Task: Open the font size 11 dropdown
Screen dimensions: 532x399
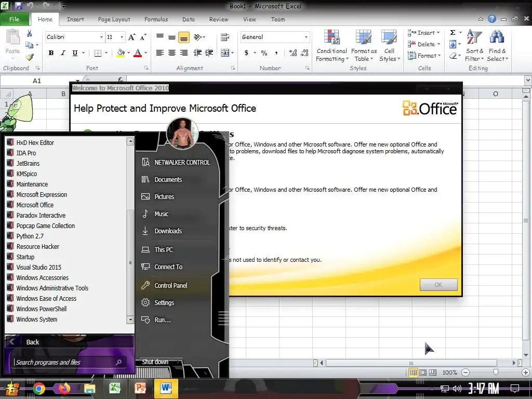Action: coord(122,37)
